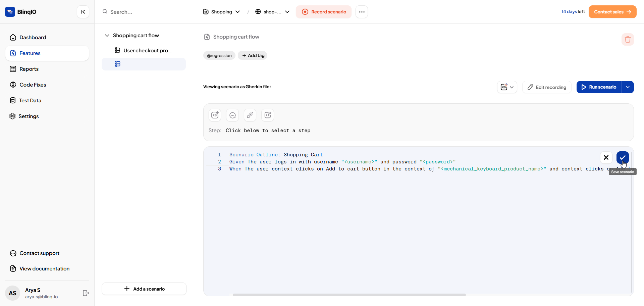Click line 1 Scenario Outline text
The height and width of the screenshot is (306, 644).
(276, 155)
